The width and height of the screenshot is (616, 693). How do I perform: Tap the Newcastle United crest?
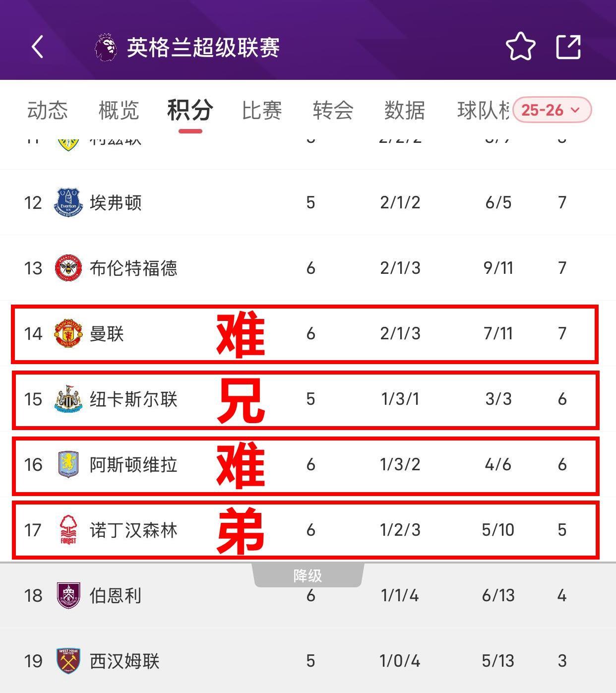[68, 399]
